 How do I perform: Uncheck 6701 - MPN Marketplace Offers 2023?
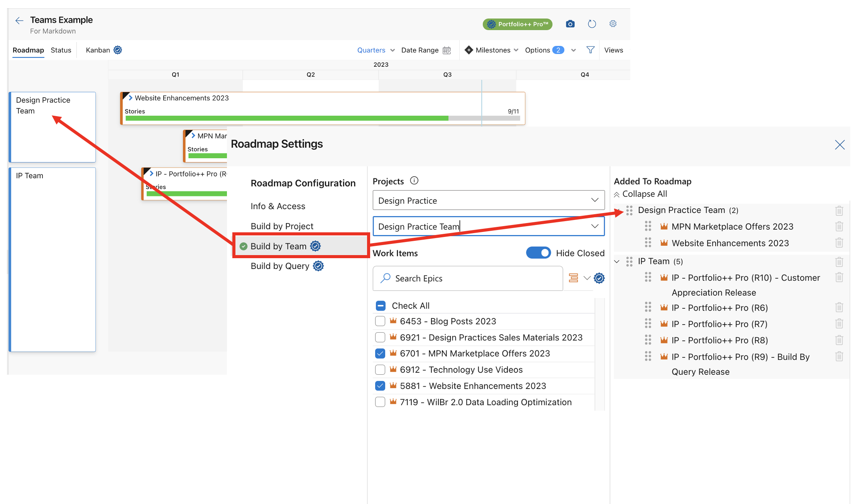380,353
